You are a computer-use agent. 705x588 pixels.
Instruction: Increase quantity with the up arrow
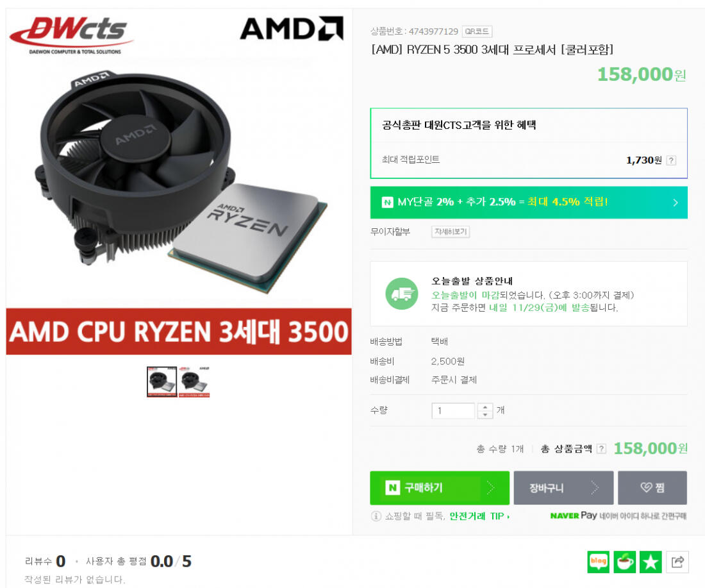coord(485,407)
